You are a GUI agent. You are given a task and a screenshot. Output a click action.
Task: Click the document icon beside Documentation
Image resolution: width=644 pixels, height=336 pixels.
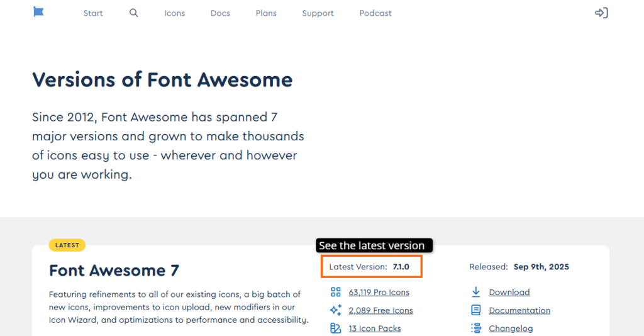[475, 310]
